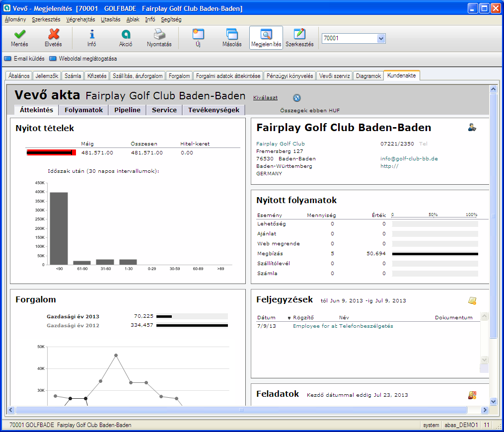This screenshot has height=432, width=504.
Task: Open the Employee for at Telefonbeszélgetés note
Action: tap(343, 326)
